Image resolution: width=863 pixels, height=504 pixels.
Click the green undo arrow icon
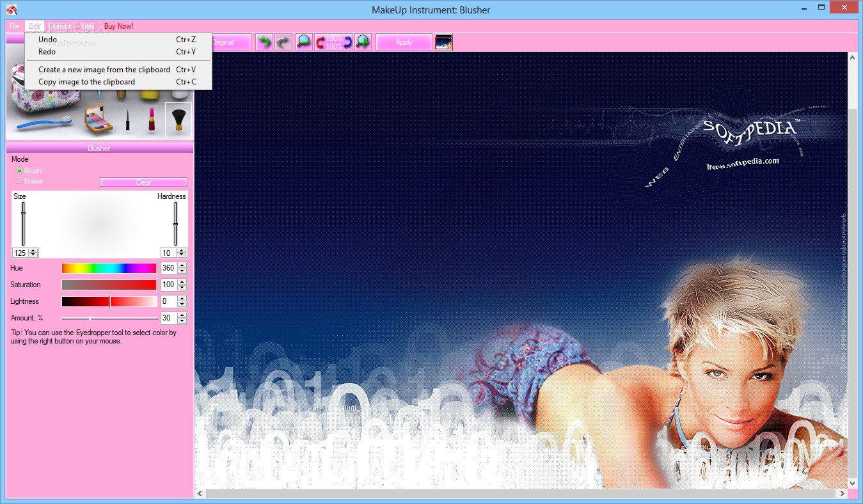264,42
